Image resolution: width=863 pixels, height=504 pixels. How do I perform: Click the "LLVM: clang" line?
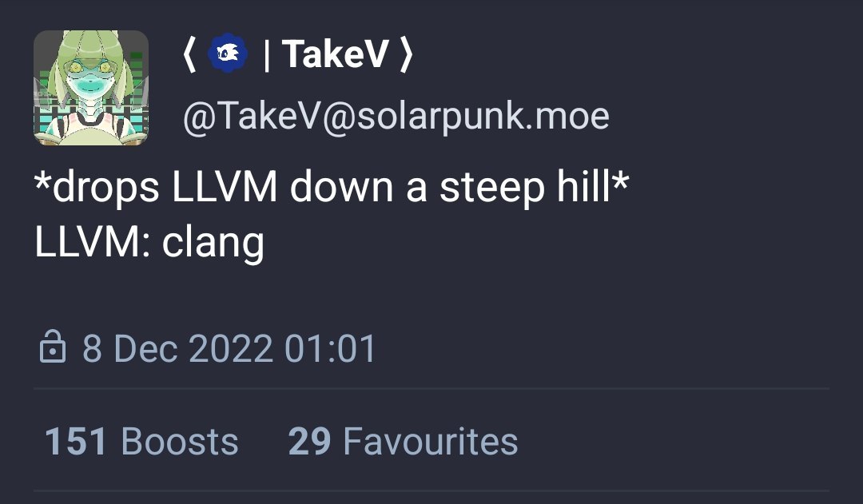[149, 241]
